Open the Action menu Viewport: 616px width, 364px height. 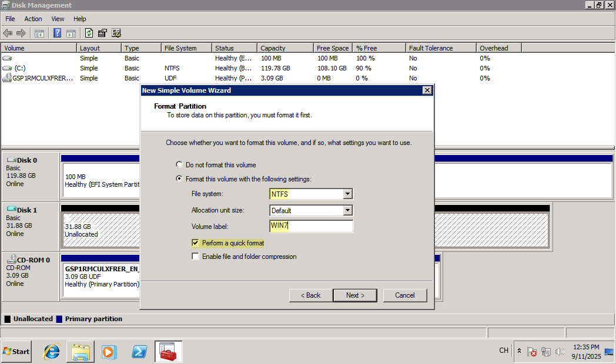pos(33,19)
